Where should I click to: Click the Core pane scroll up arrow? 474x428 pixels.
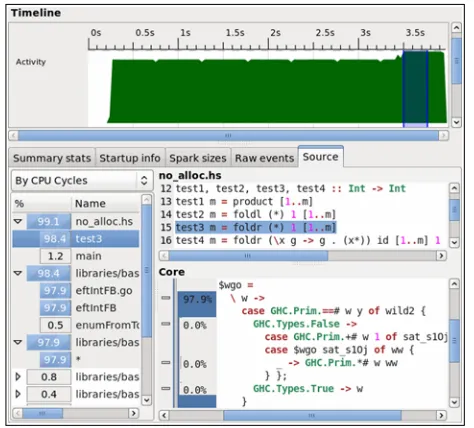(454, 284)
